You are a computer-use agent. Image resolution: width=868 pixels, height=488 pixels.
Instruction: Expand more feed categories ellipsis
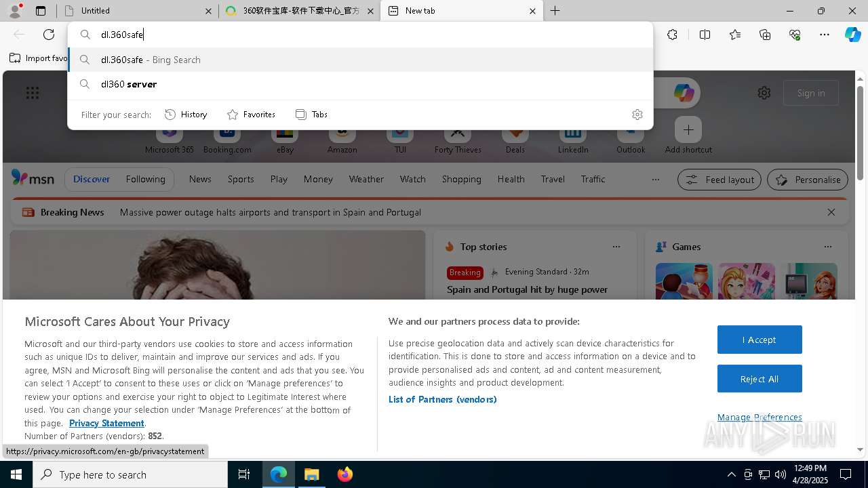[x=655, y=180]
